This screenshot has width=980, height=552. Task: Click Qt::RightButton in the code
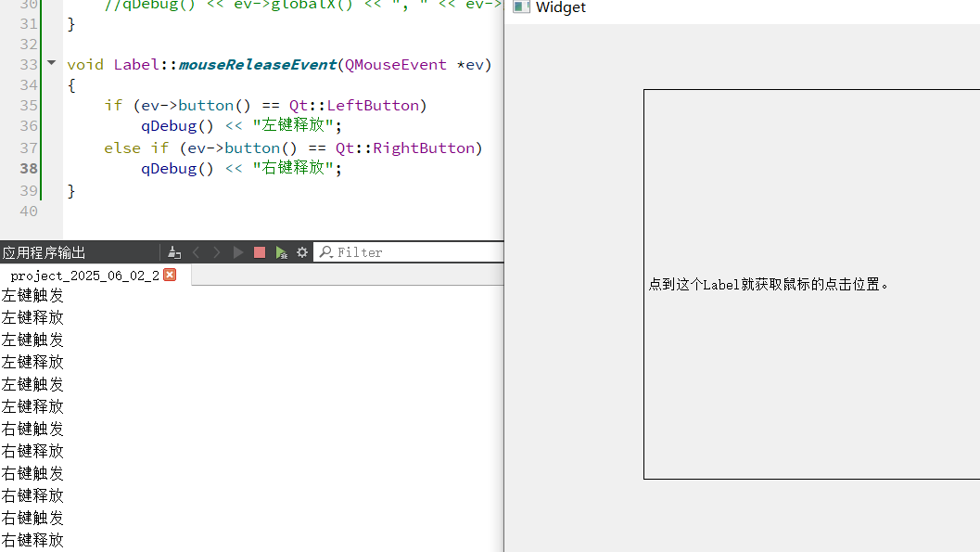tap(405, 148)
